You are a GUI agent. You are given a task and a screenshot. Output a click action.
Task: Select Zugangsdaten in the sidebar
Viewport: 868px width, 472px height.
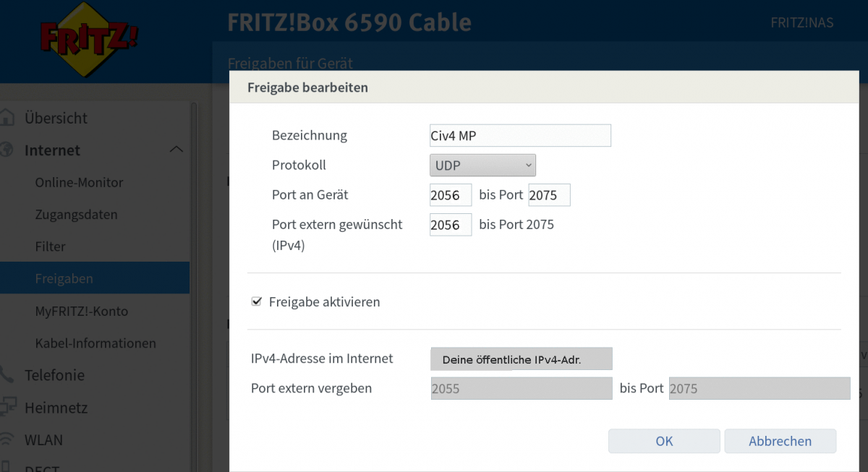point(76,215)
